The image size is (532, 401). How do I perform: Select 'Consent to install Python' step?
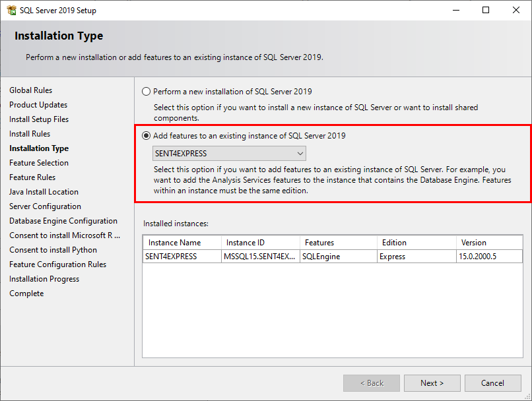point(53,249)
